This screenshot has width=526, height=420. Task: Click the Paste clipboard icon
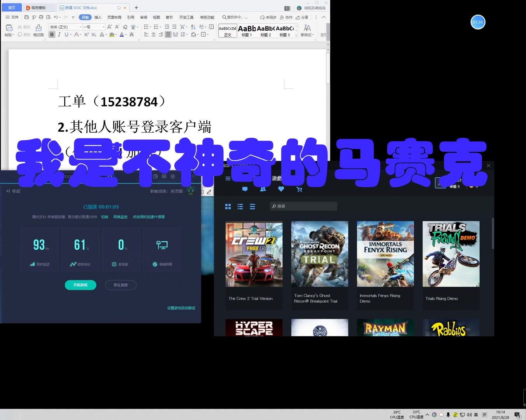click(x=9, y=28)
